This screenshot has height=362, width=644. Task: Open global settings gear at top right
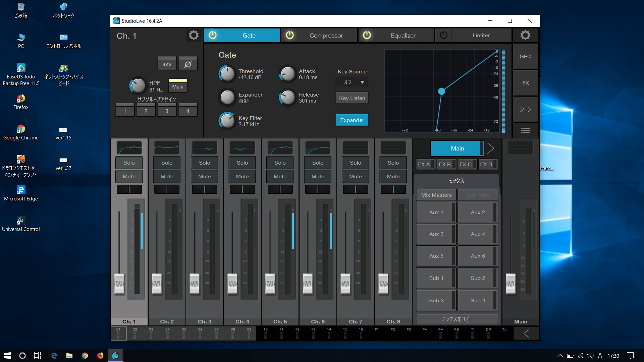(x=525, y=35)
